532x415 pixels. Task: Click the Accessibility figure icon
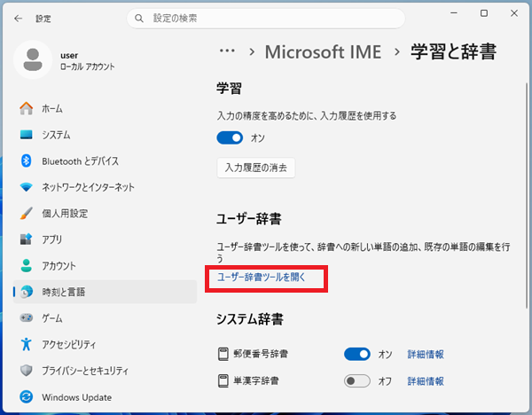26,344
